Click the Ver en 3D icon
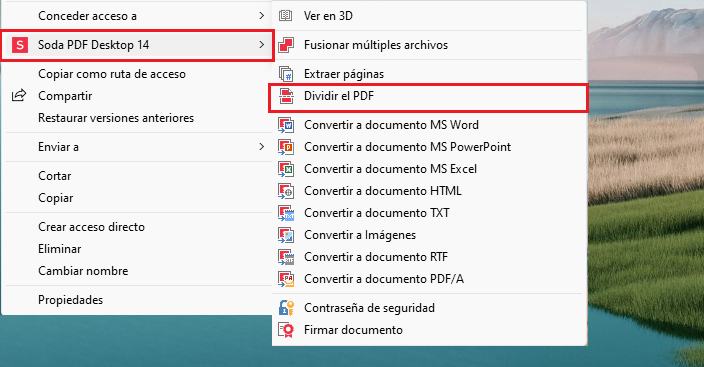Image resolution: width=704 pixels, height=367 pixels. 286,16
